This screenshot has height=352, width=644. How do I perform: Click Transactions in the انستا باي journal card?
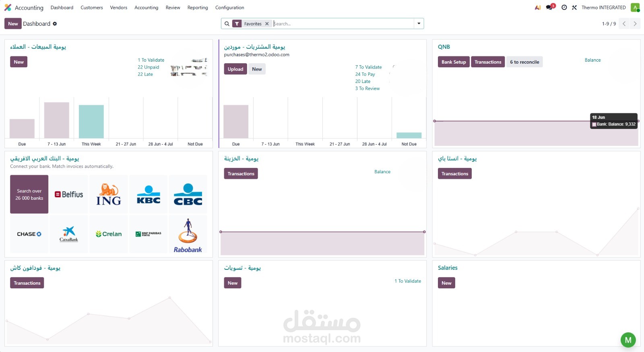coord(455,174)
